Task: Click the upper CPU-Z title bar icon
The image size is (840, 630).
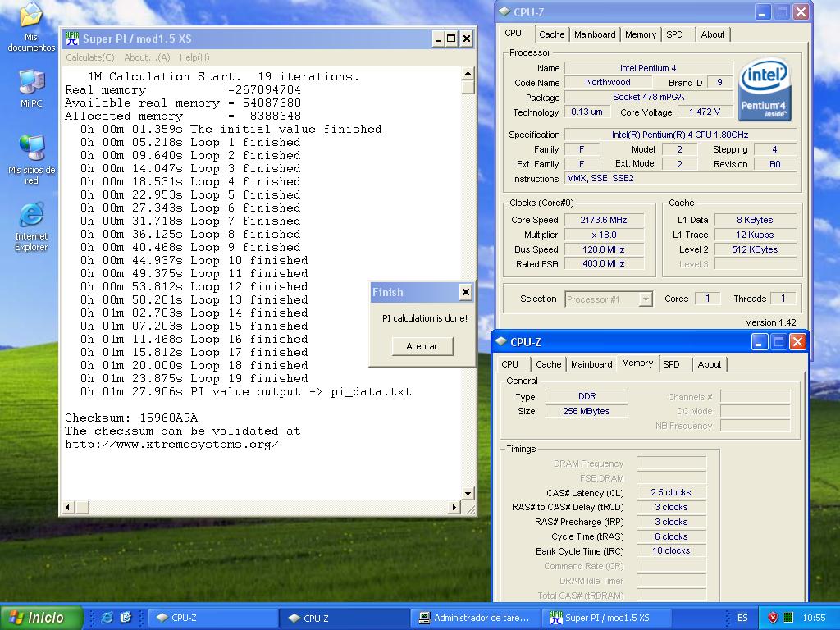Action: coord(504,11)
